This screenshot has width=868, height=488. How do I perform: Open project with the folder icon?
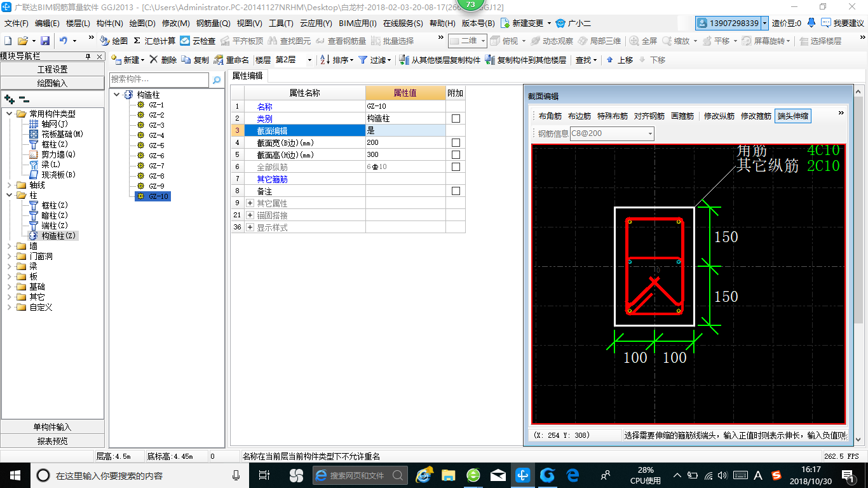pyautogui.click(x=22, y=41)
